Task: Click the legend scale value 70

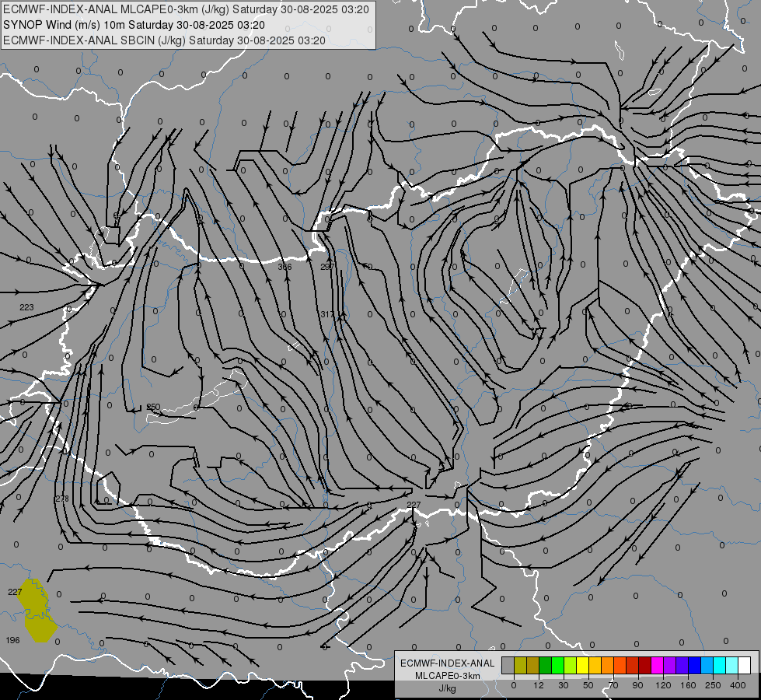Action: coord(613,685)
